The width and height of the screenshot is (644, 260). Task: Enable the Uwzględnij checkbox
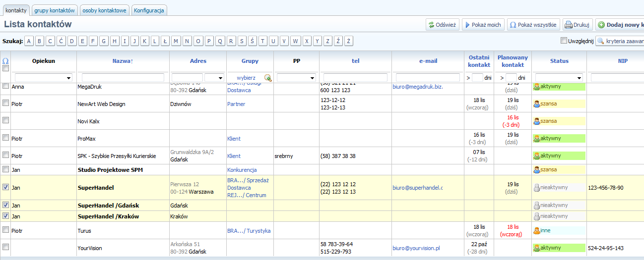click(x=564, y=41)
